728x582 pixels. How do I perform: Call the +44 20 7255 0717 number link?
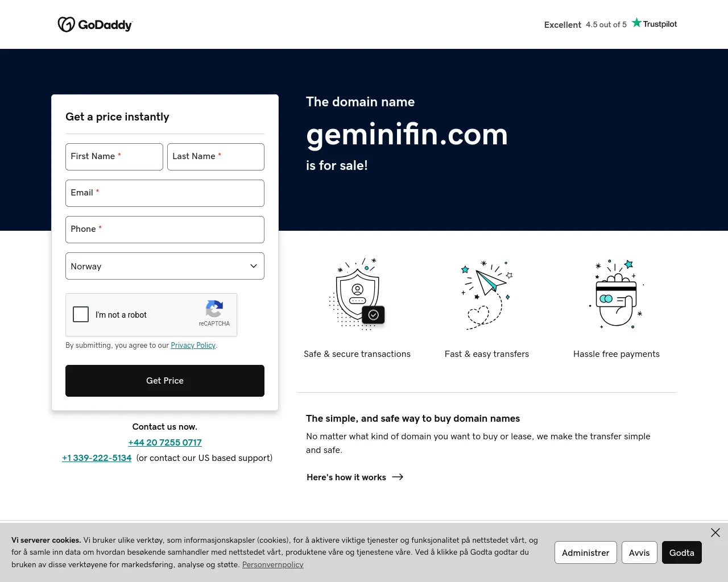[165, 442]
